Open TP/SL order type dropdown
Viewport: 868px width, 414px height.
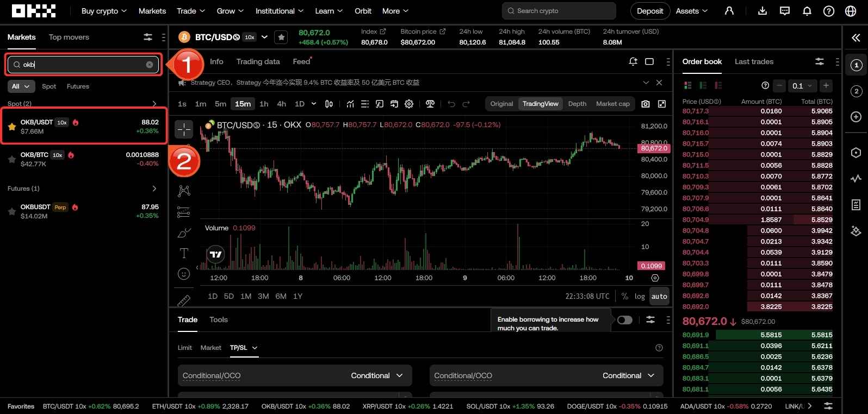tap(244, 348)
